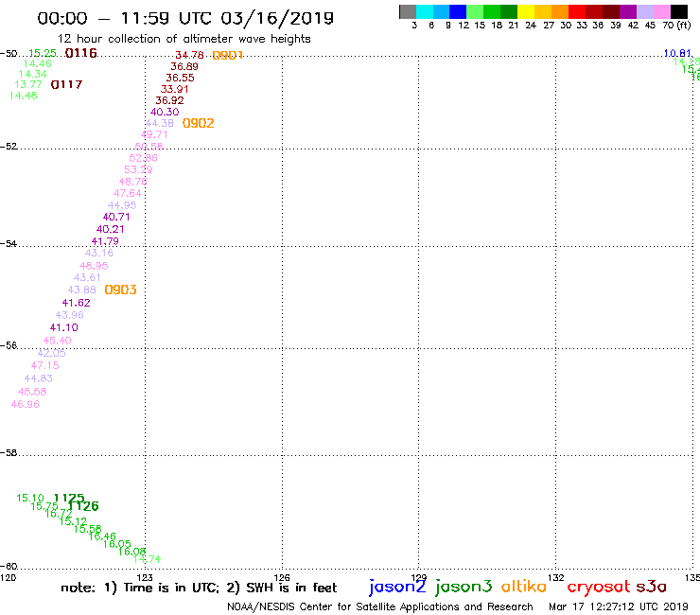Click the latitude axis label '-54'
700x615 pixels.
coord(9,244)
